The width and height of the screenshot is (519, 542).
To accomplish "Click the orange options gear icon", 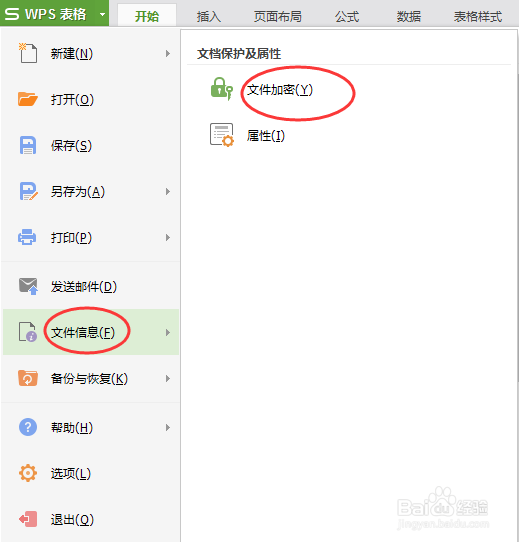I will (28, 473).
